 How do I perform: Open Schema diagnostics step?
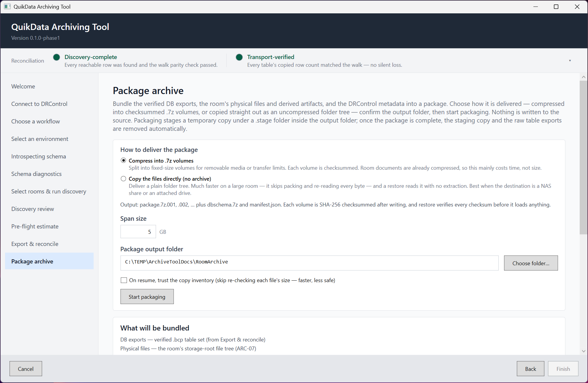tap(49, 174)
